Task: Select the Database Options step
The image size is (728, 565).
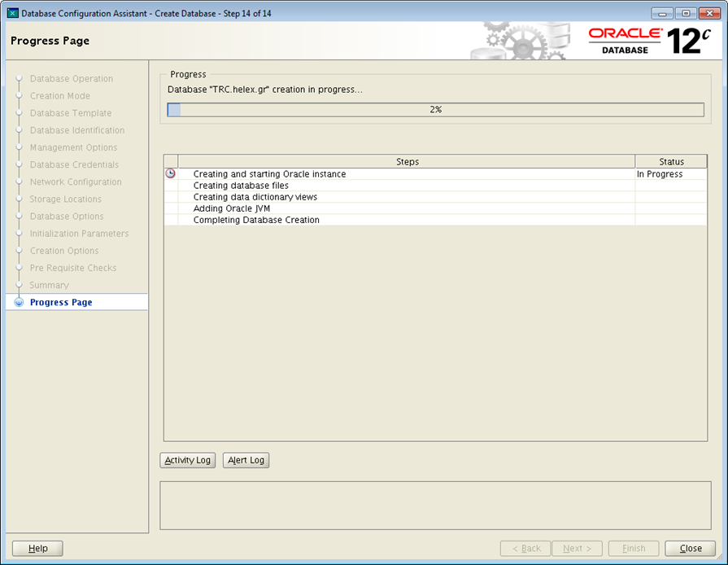Action: 67,216
